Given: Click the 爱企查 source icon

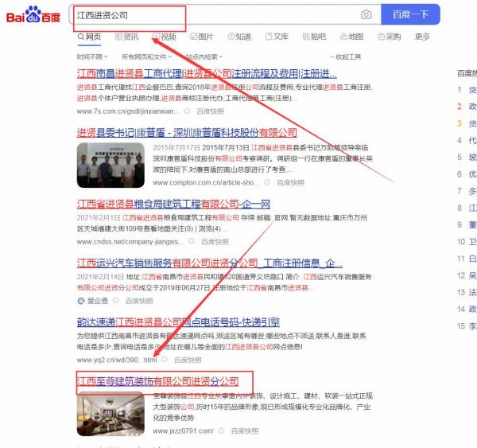Looking at the screenshot, I should pos(81,301).
